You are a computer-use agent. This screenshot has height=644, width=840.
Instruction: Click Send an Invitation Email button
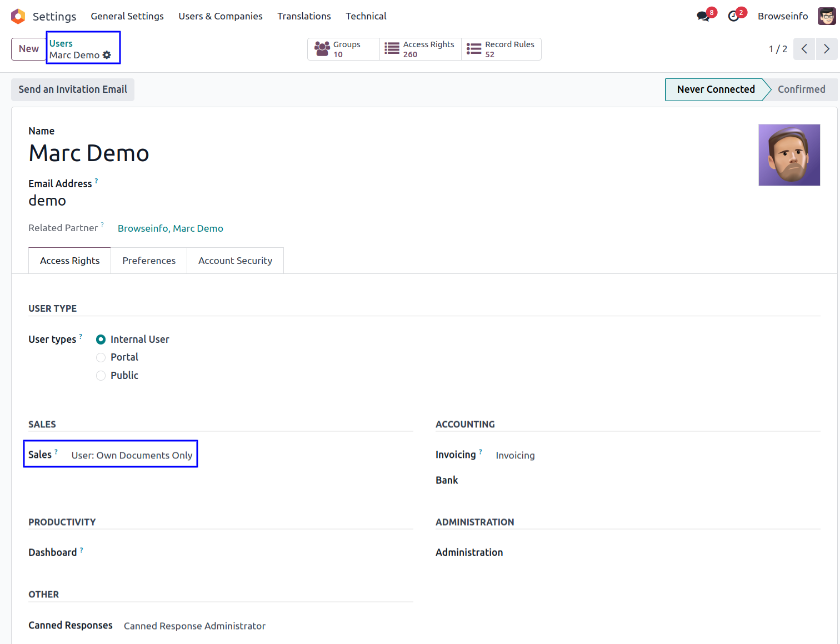(73, 89)
